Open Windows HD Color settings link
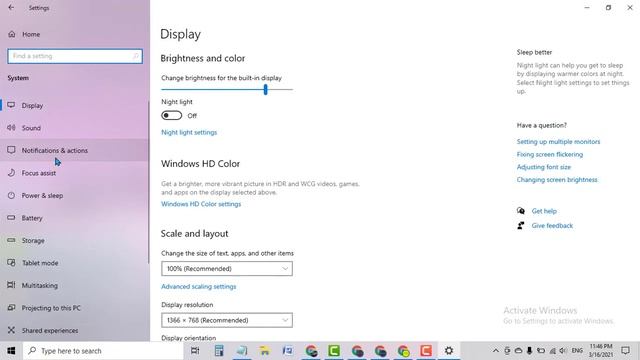This screenshot has width=640, height=360. [201, 204]
